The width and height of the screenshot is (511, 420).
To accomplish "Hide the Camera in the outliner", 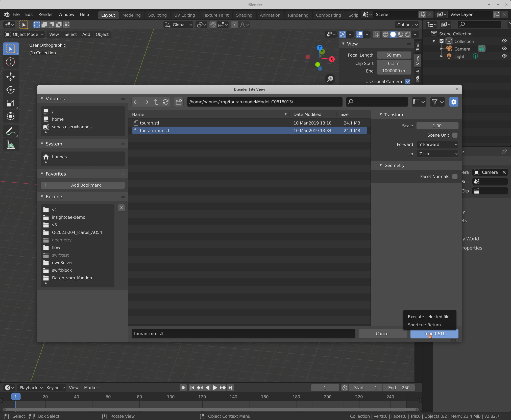I will [504, 48].
